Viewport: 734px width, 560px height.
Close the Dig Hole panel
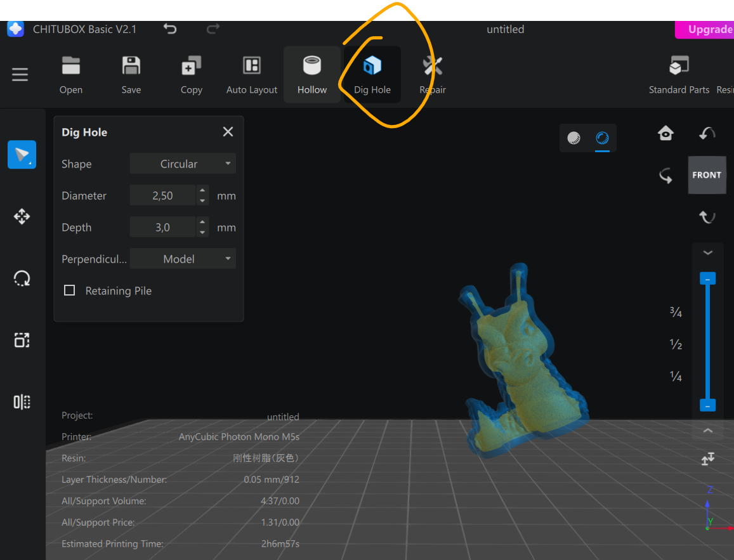click(x=228, y=132)
